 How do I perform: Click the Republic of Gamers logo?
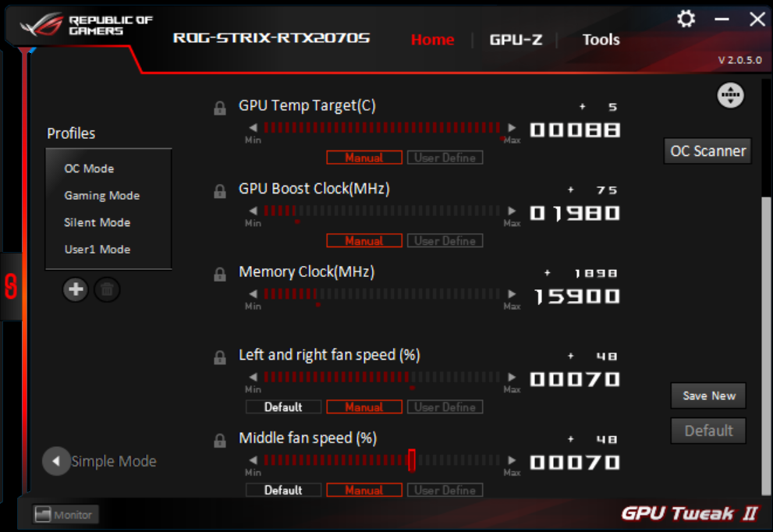click(87, 25)
